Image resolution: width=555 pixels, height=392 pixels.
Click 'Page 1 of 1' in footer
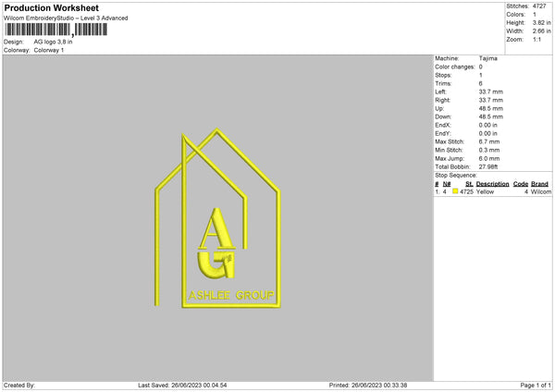(x=536, y=386)
